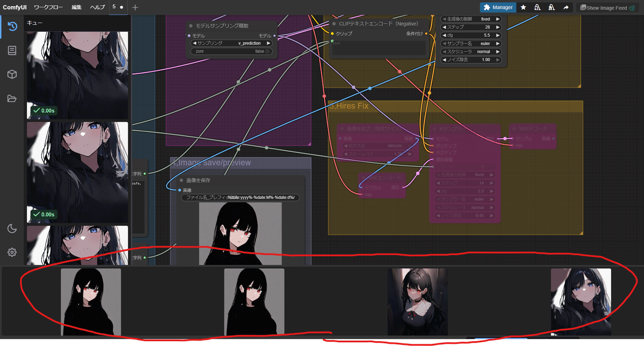Create a new workflow with the plus icon
644x346 pixels.
134,7
